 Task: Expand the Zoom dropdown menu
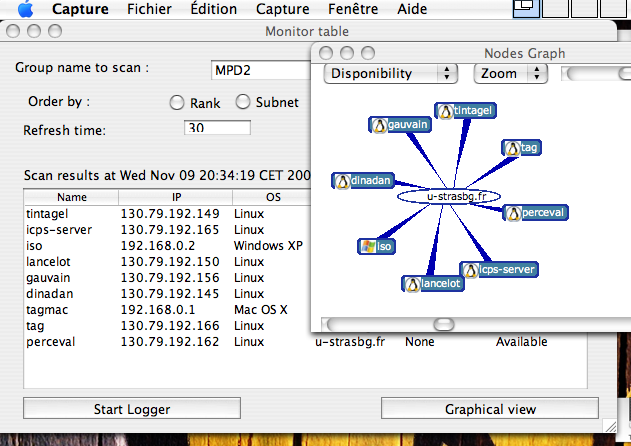pyautogui.click(x=510, y=74)
